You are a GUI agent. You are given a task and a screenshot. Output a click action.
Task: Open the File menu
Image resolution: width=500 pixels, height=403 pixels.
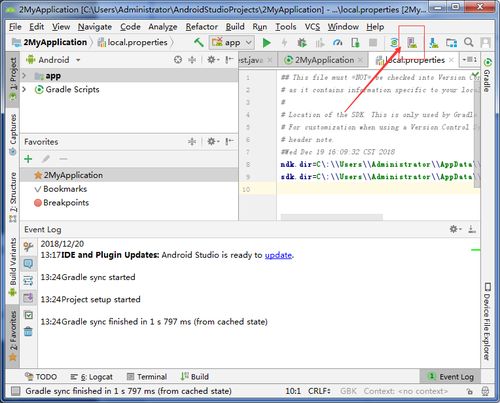(15, 27)
